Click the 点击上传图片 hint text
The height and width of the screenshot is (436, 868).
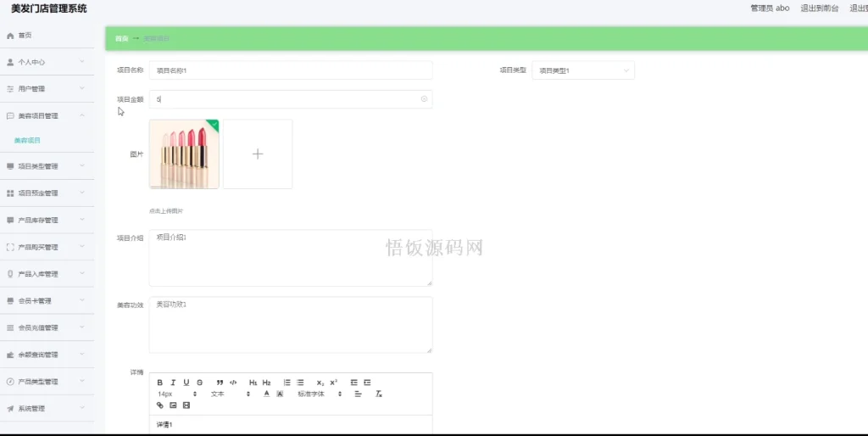166,211
